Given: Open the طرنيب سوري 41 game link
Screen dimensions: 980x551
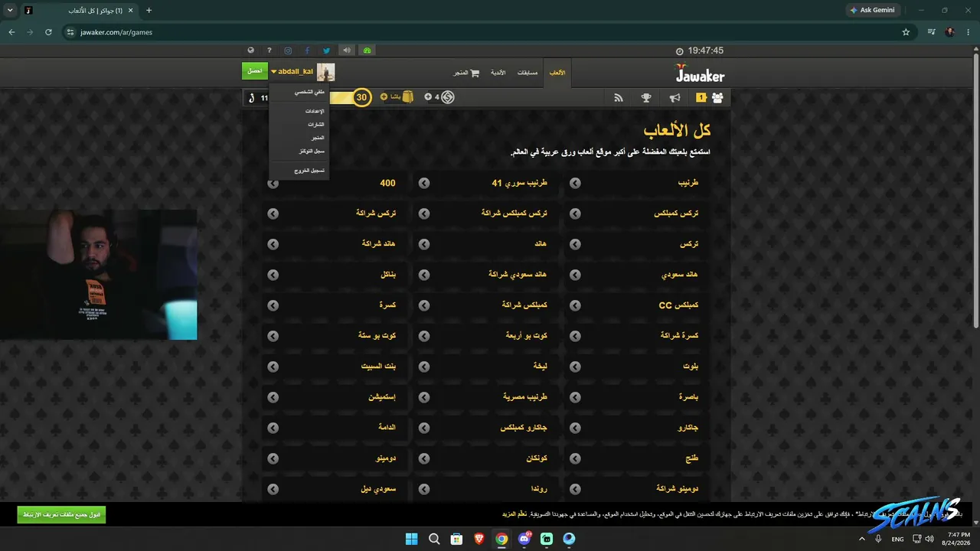Looking at the screenshot, I should click(x=520, y=184).
